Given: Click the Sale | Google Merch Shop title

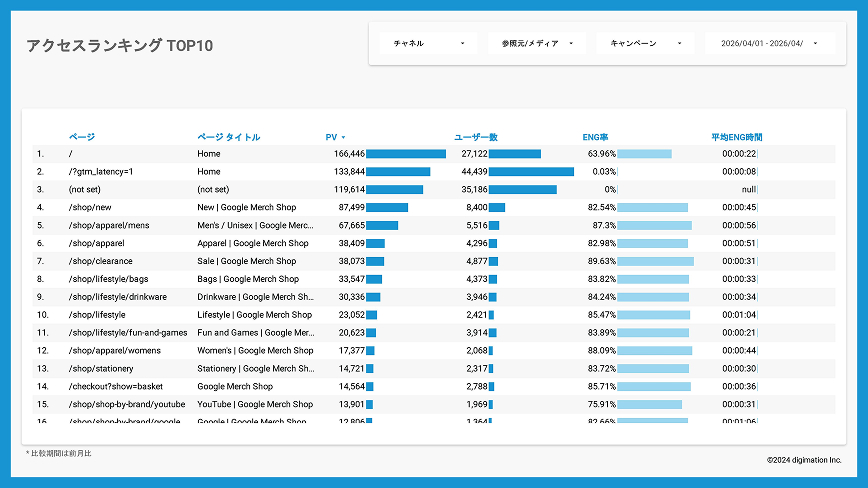Looking at the screenshot, I should (x=247, y=261).
